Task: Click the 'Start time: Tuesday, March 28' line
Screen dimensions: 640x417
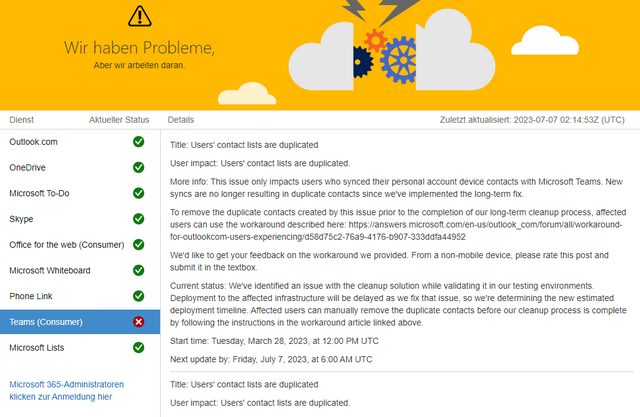Action: (x=274, y=341)
